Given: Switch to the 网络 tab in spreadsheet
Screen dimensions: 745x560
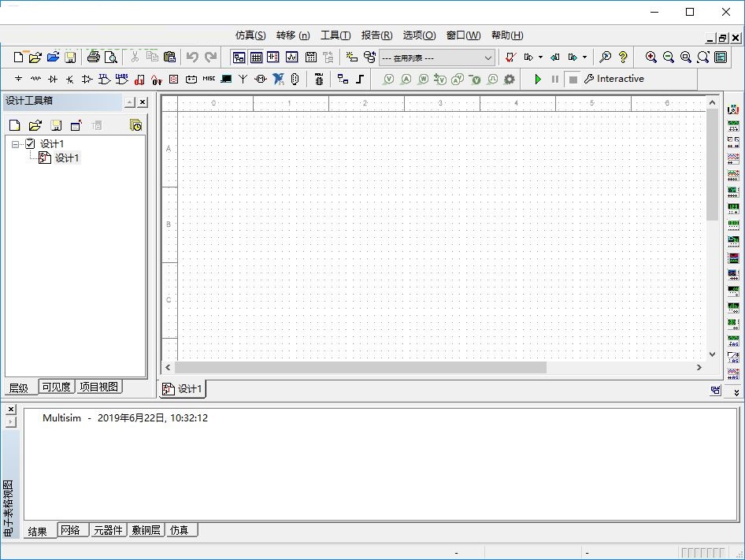Looking at the screenshot, I should point(71,530).
